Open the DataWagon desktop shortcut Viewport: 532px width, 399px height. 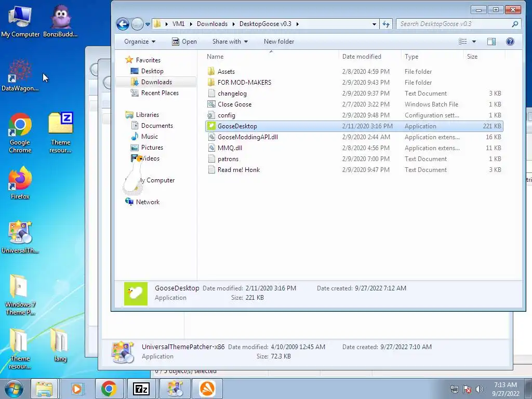click(20, 75)
